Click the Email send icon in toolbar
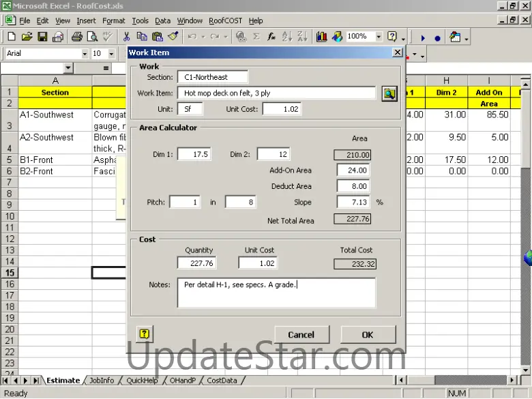 point(58,37)
